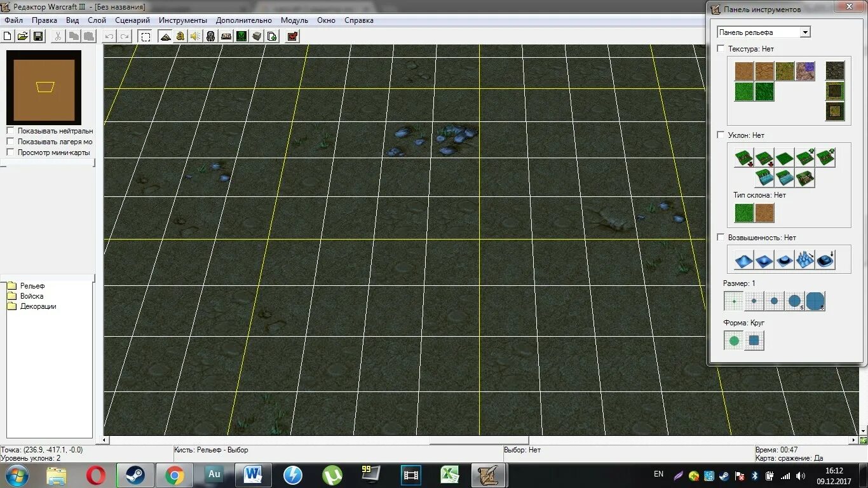
Task: Test the map with red checkmark icon
Action: click(x=292, y=36)
